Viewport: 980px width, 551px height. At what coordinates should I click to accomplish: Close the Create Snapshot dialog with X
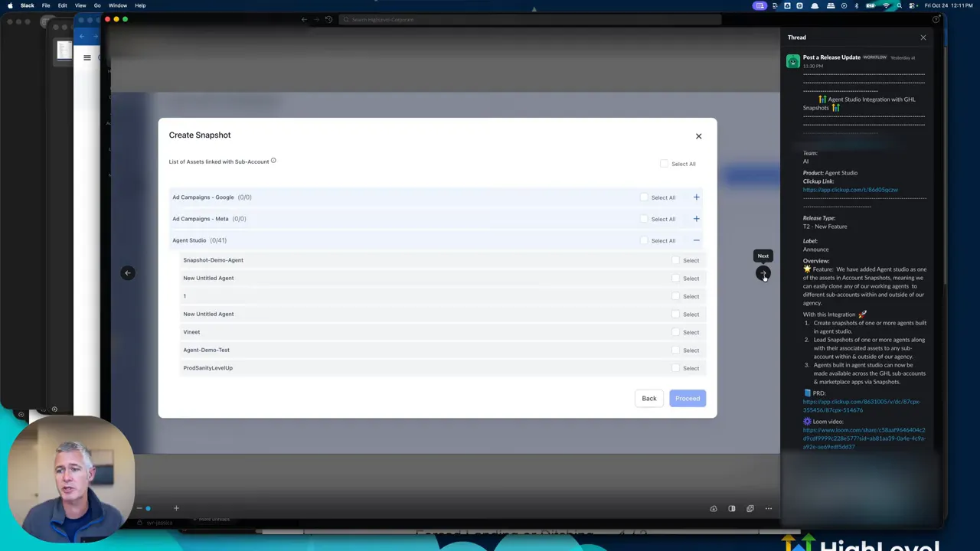tap(698, 136)
